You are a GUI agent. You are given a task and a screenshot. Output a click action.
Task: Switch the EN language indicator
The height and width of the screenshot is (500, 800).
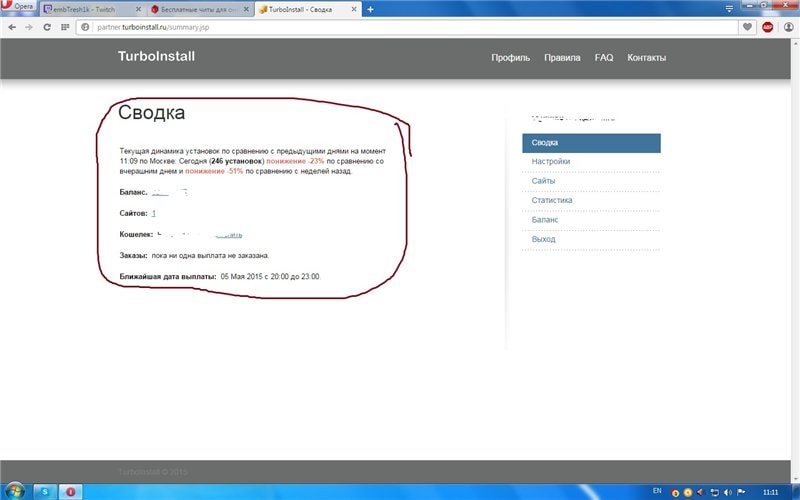(657, 491)
